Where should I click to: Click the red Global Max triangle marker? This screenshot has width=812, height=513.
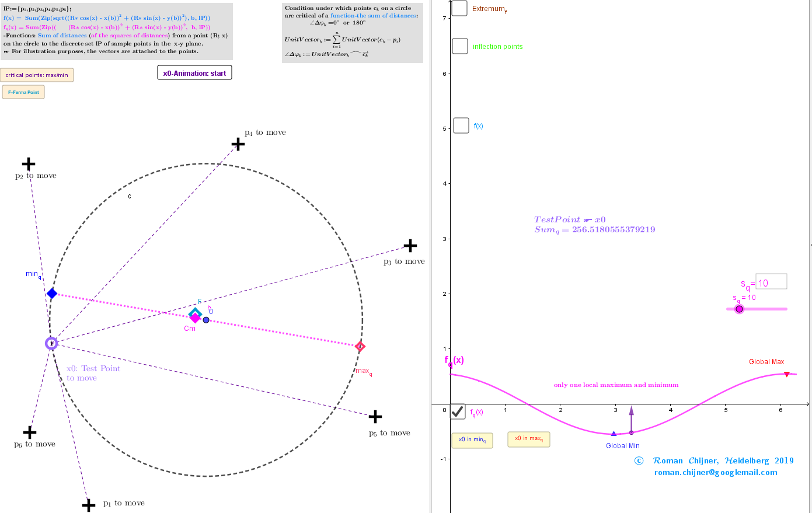tap(787, 374)
